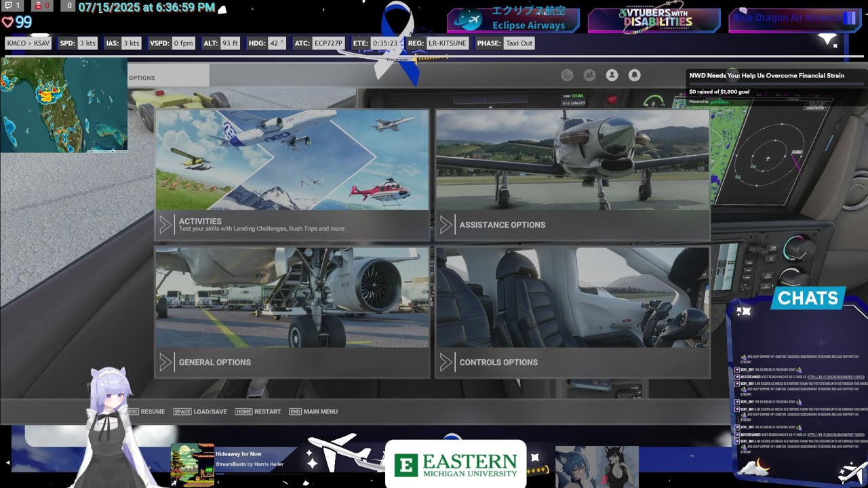Click the REG LR-KITSUNE readout
868x488 pixels.
438,43
